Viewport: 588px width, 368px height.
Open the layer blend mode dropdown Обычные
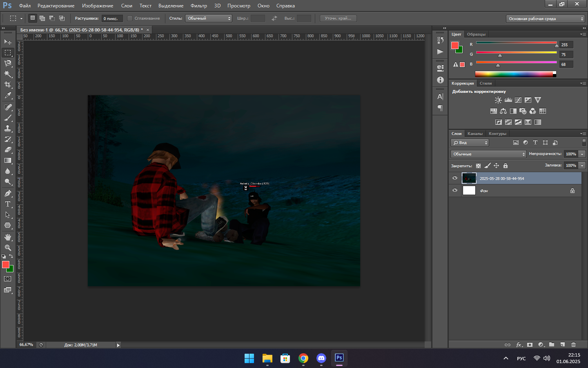(x=488, y=154)
